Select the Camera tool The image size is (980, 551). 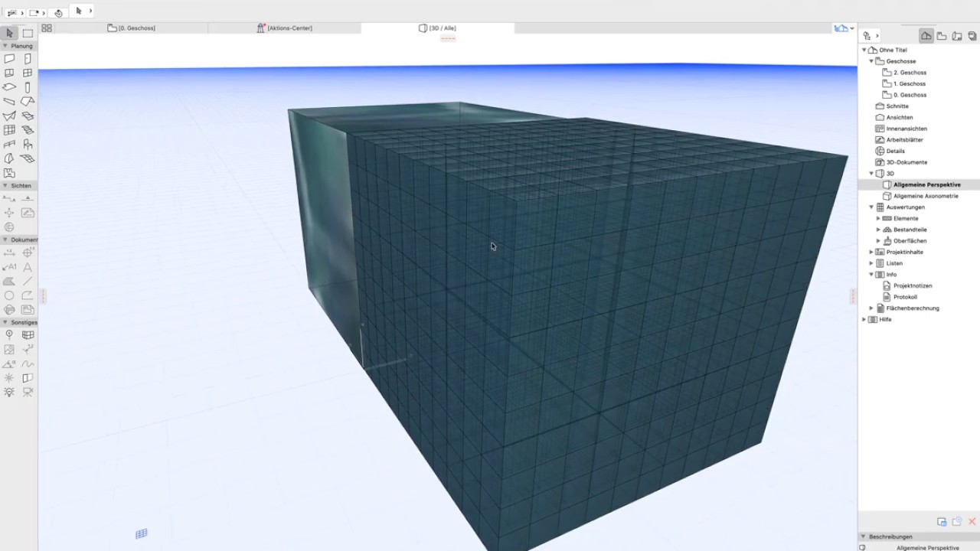28,392
